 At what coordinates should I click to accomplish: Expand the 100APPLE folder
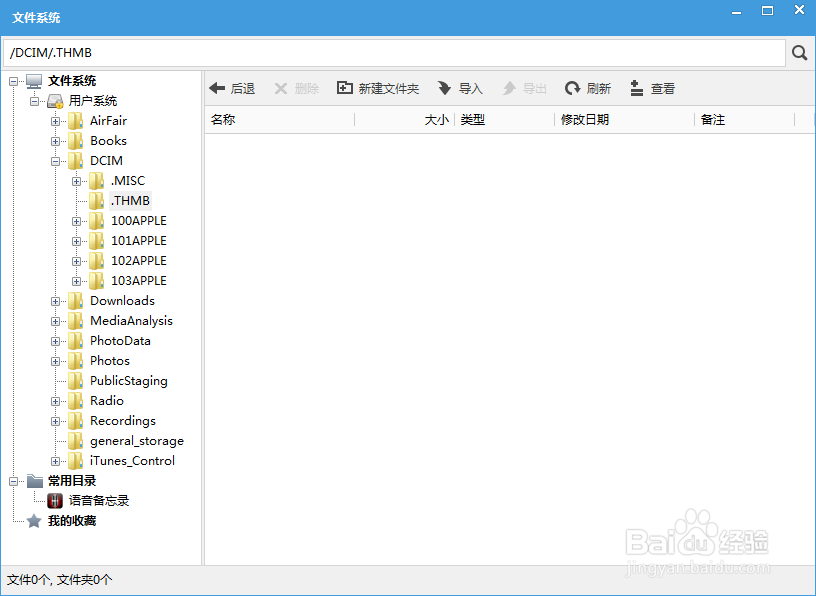76,221
